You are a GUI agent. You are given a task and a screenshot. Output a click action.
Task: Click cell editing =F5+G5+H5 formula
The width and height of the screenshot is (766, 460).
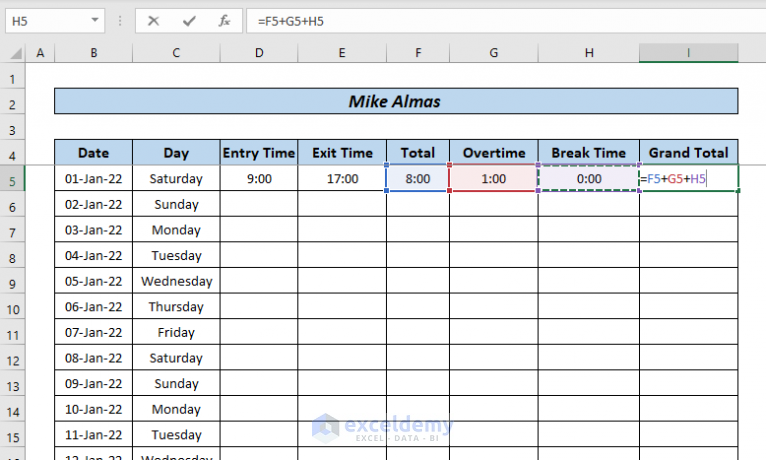point(688,178)
